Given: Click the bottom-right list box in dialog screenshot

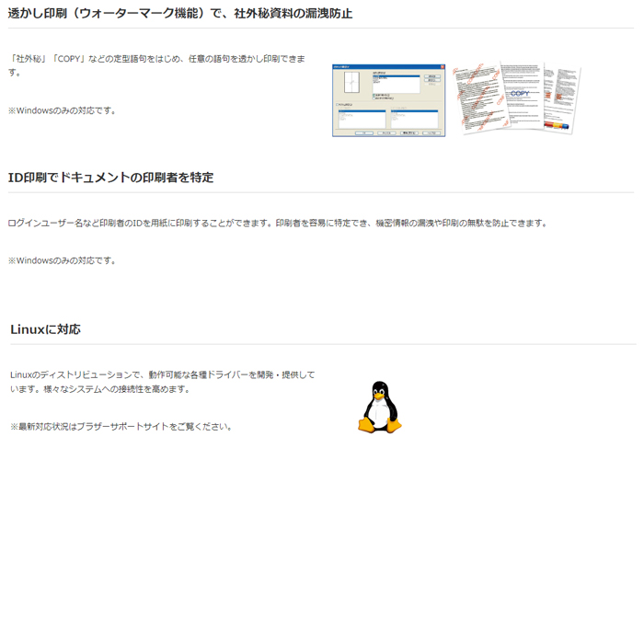Looking at the screenshot, I should point(414,120).
